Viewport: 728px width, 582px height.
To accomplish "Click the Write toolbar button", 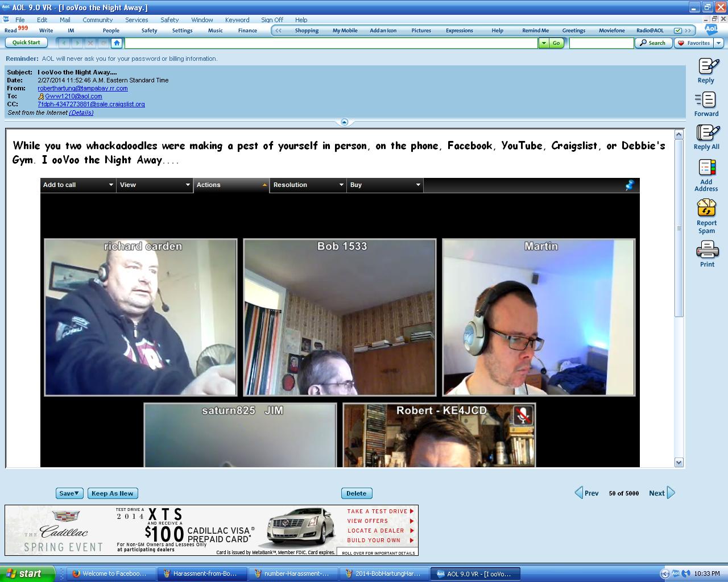I will click(x=46, y=31).
